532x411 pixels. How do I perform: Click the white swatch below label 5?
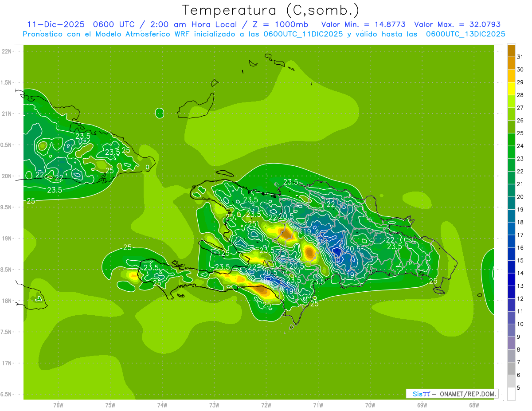point(511,394)
